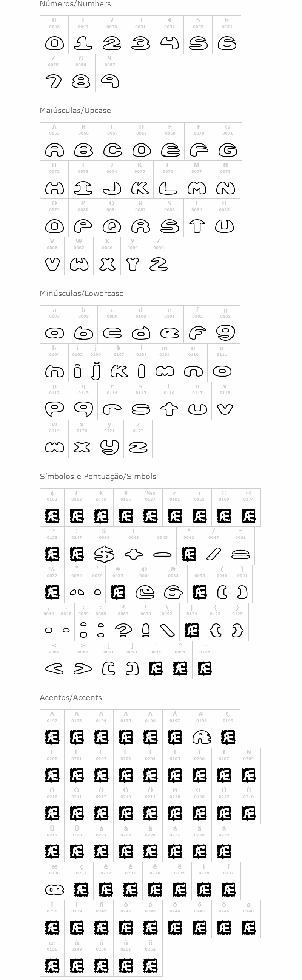Select the plus sign glyph 0043
The image size is (302, 980).
click(x=134, y=554)
